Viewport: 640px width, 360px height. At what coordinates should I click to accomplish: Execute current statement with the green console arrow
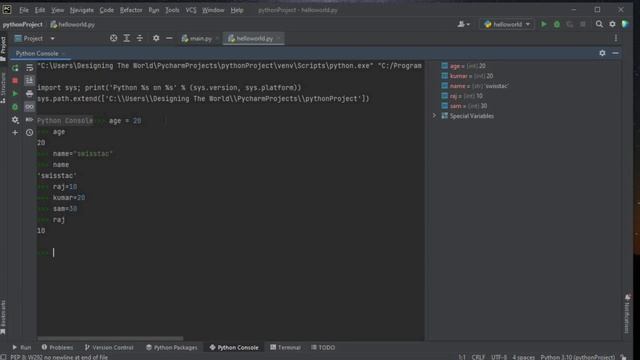click(15, 94)
